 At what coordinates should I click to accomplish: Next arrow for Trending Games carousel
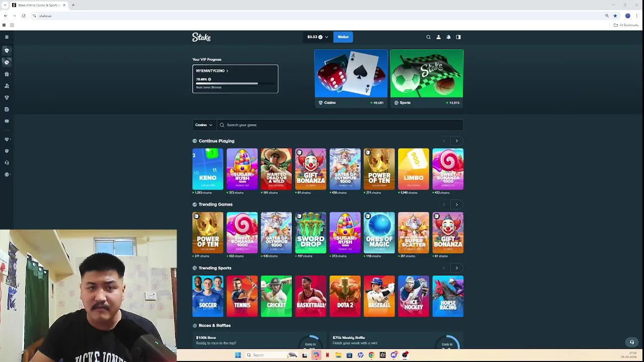coord(457,205)
